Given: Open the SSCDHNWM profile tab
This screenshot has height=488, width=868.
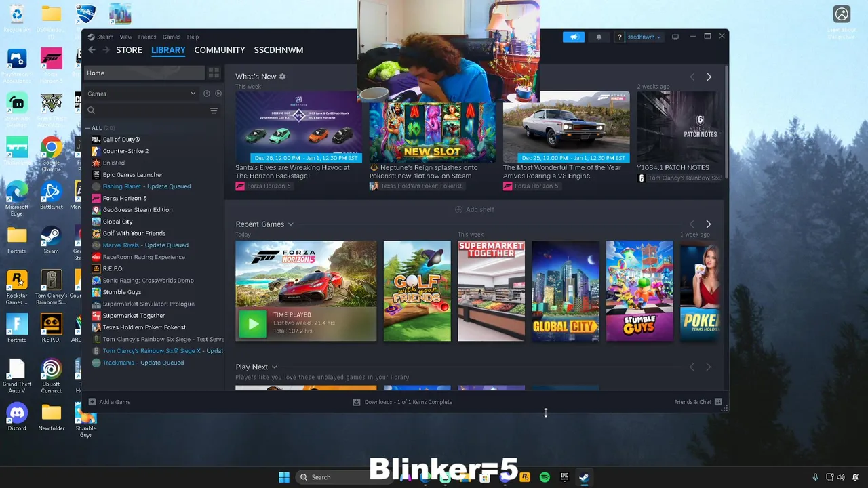Looking at the screenshot, I should [279, 50].
